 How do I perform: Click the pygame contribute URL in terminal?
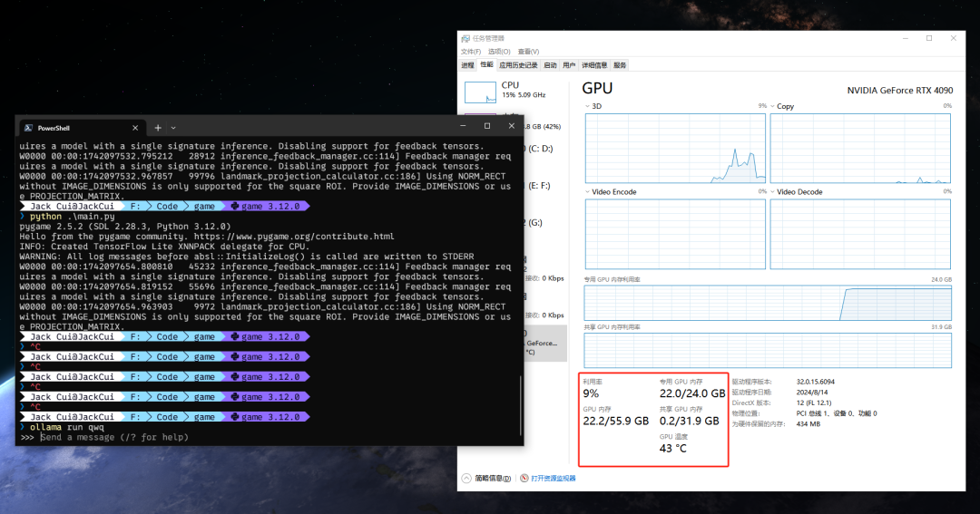294,236
